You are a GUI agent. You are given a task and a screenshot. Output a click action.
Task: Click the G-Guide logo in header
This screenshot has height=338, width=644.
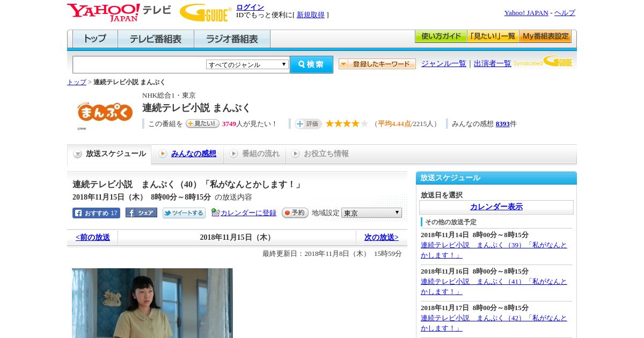[x=206, y=12]
